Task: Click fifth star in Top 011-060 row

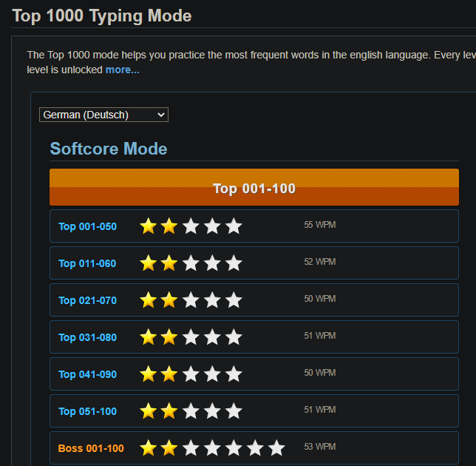Action: [x=234, y=263]
